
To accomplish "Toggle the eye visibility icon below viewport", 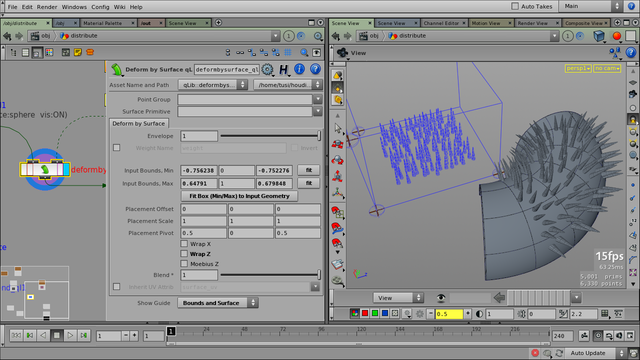I will 441,298.
